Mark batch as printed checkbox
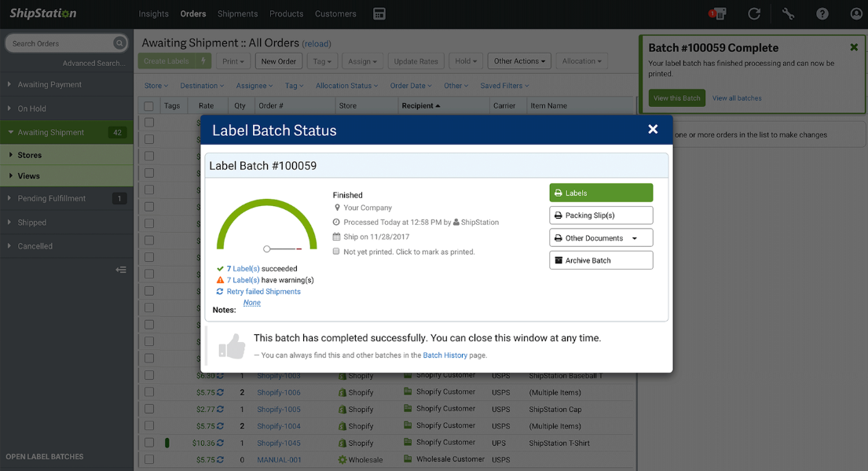 click(x=337, y=252)
